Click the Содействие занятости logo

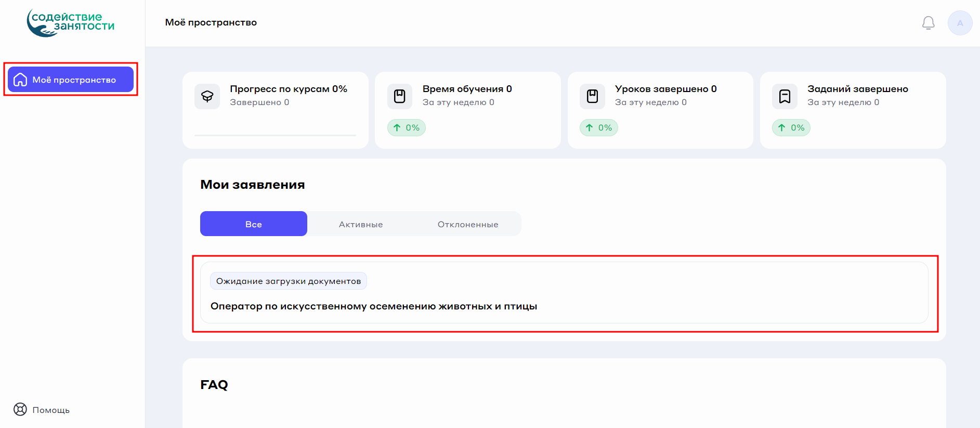[x=71, y=23]
